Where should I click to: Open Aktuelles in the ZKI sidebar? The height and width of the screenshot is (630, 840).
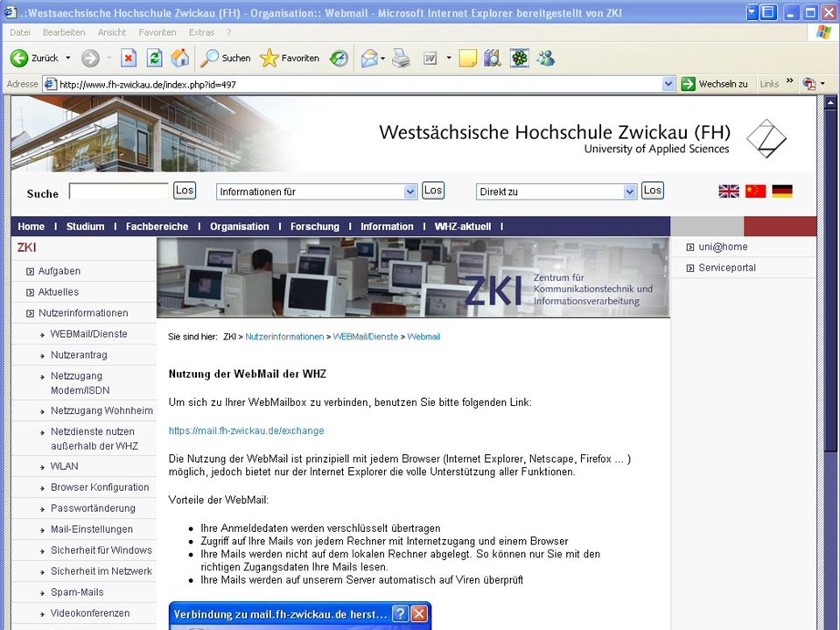pos(59,292)
